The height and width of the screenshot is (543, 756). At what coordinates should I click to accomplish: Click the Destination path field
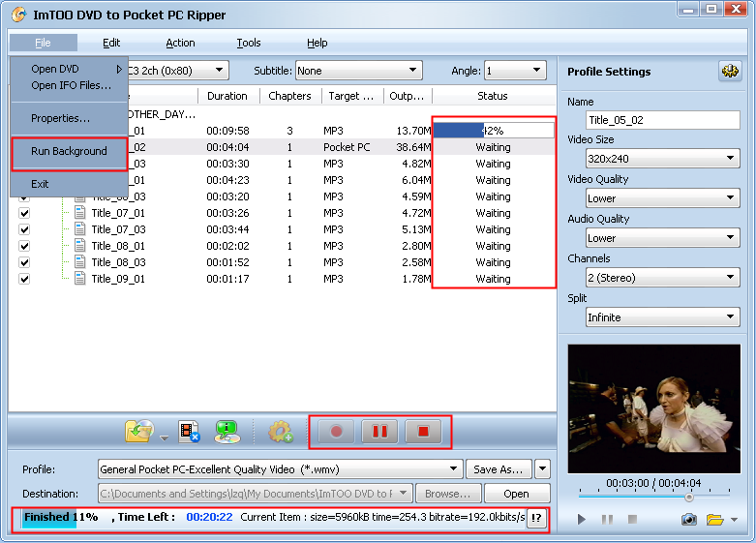point(256,494)
